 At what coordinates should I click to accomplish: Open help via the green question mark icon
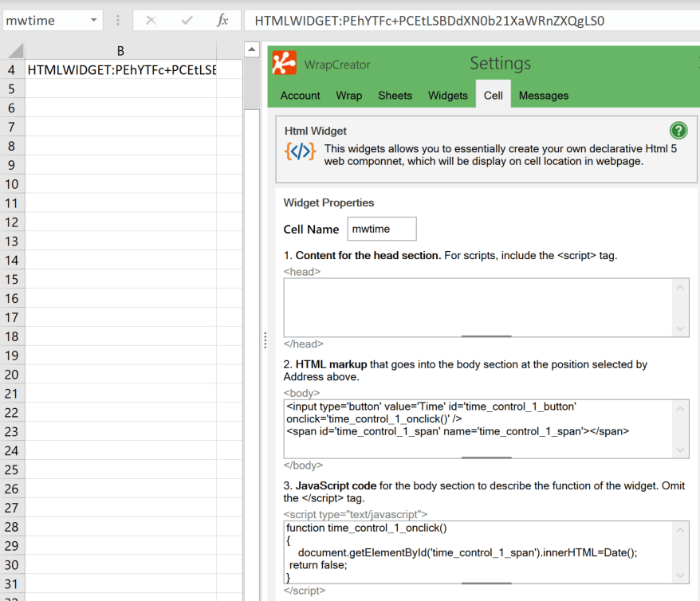pos(678,130)
